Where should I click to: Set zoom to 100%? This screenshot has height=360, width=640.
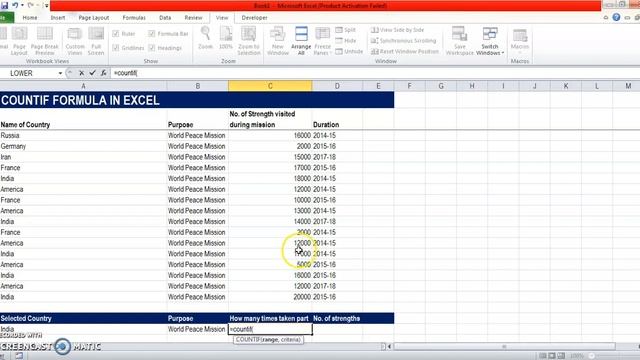coord(226,39)
